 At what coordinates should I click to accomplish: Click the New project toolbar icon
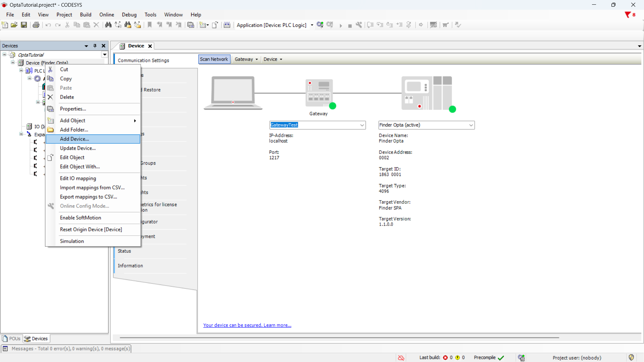(x=5, y=25)
